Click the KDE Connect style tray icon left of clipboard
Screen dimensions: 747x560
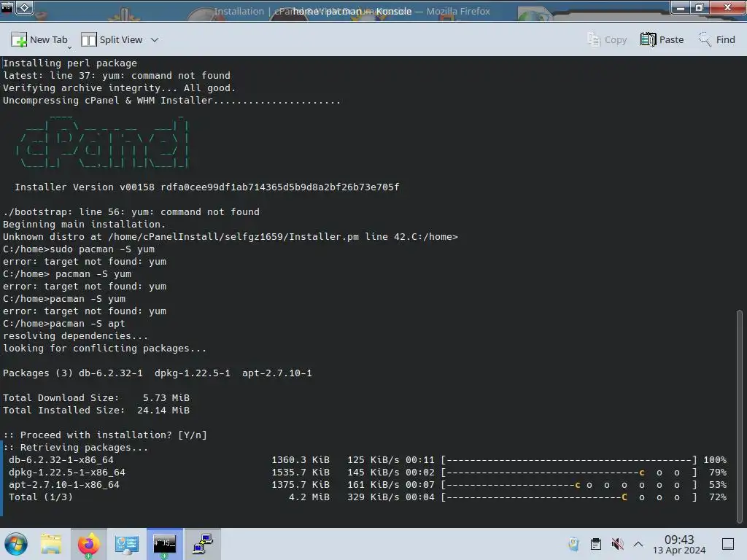(573, 544)
